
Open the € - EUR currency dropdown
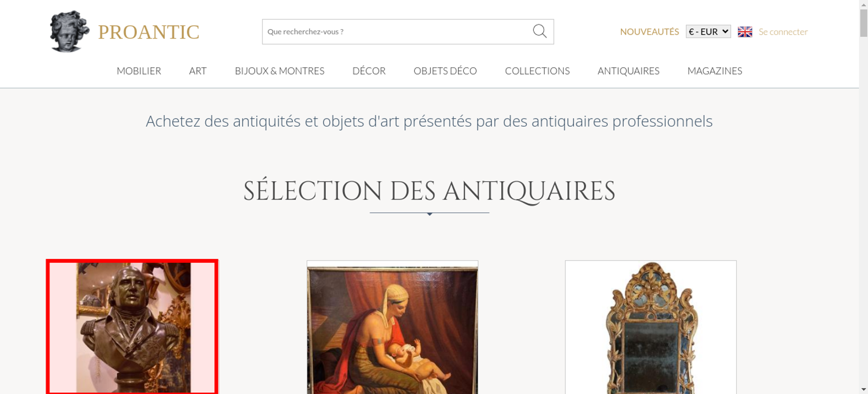click(x=708, y=32)
